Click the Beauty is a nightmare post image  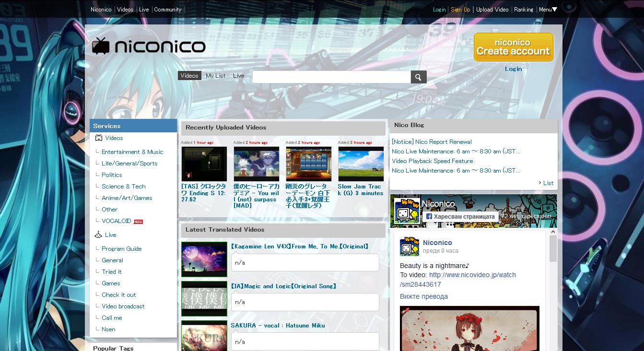coord(469,328)
